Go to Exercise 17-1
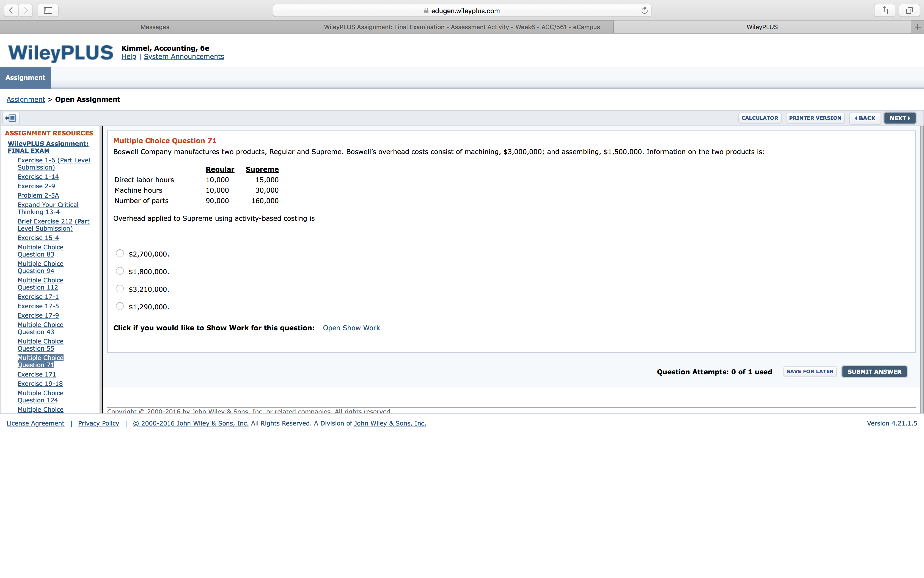The width and height of the screenshot is (924, 578). (38, 297)
